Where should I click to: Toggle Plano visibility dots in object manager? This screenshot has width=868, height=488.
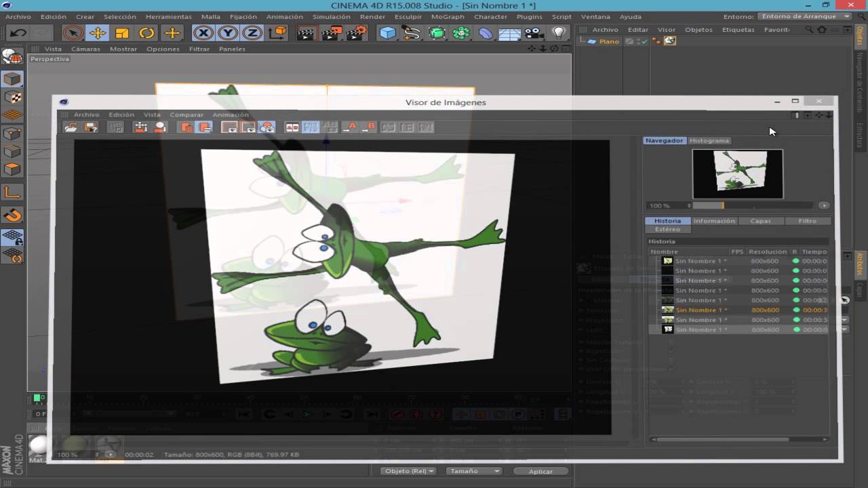click(638, 41)
